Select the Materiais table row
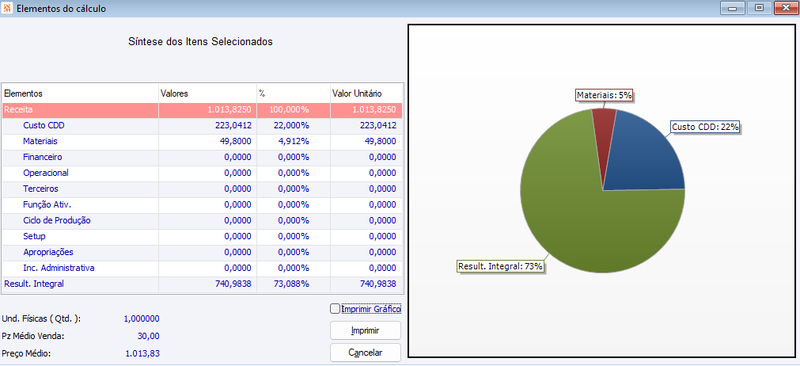 click(203, 141)
